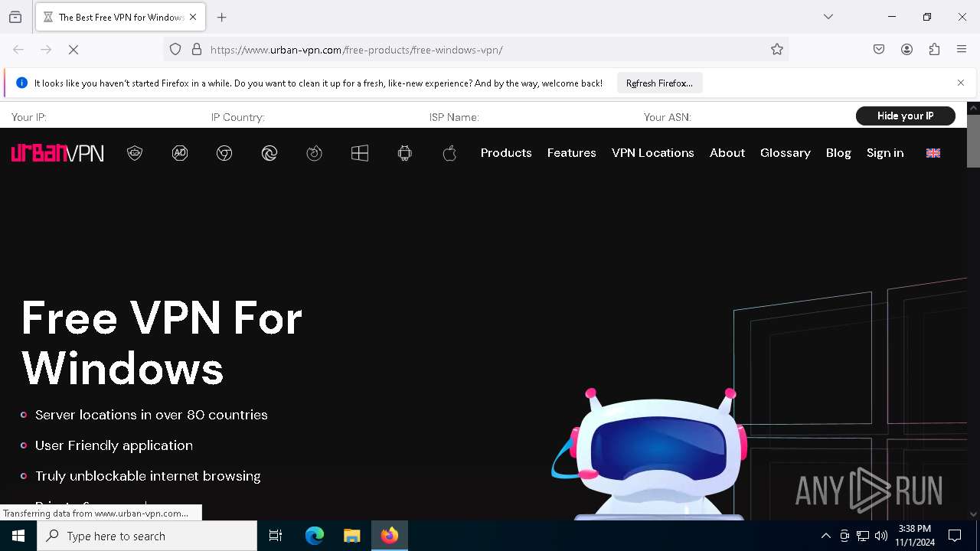Viewport: 980px width, 551px height.
Task: Open the Features menu
Action: tap(572, 153)
